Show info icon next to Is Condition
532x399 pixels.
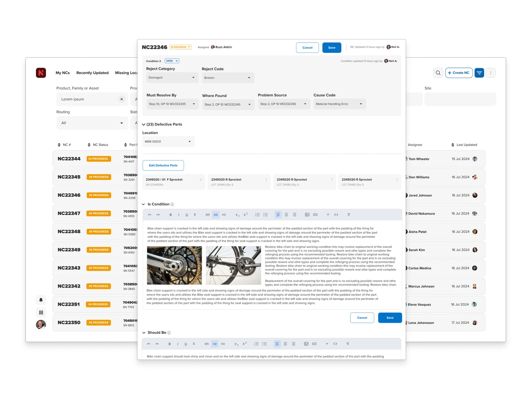pyautogui.click(x=172, y=204)
